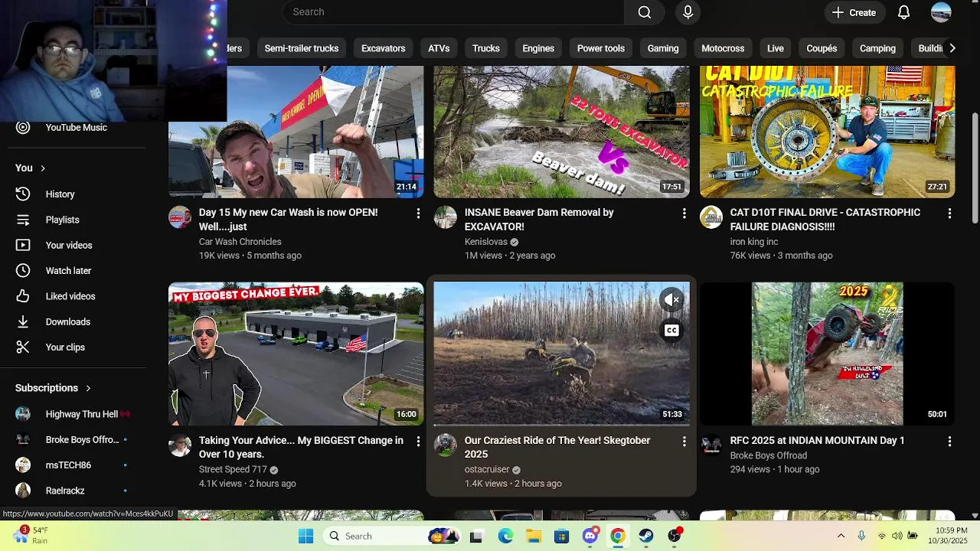The width and height of the screenshot is (980, 551).
Task: Select the Live filter chip
Action: 776,48
